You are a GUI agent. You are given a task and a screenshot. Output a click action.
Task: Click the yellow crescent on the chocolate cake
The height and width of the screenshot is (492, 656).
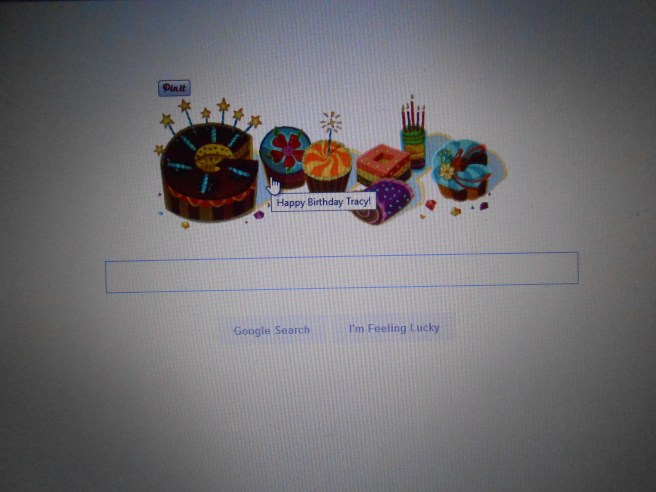[x=213, y=157]
